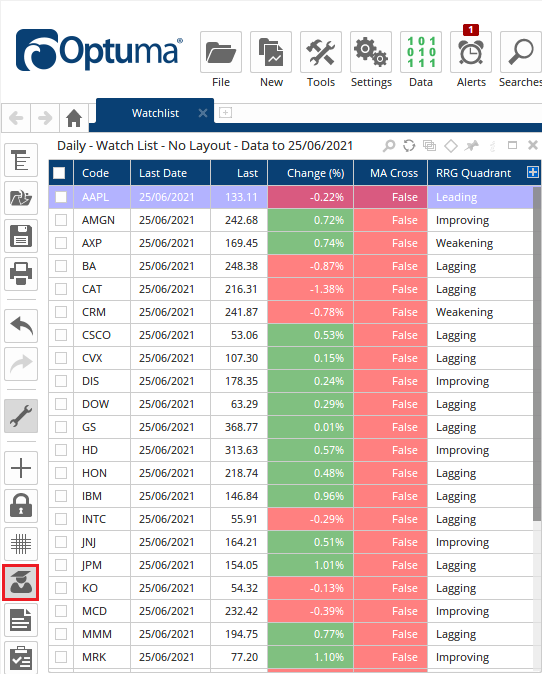
Task: Open the Searches magnifier icon
Action: pyautogui.click(x=521, y=52)
